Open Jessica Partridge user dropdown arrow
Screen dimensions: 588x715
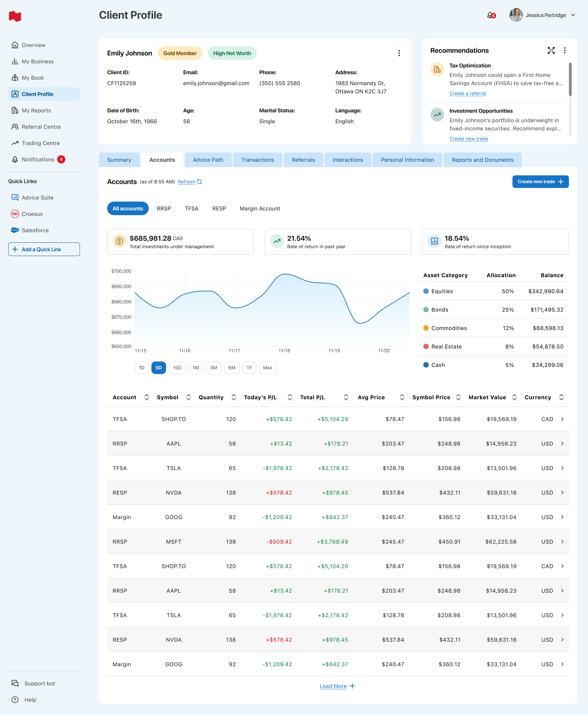click(573, 15)
